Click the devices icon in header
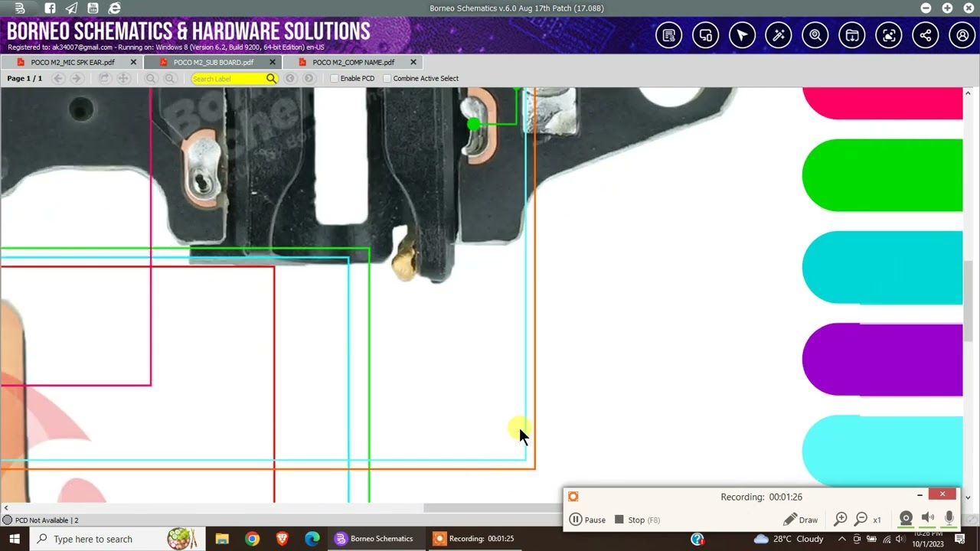Image resolution: width=980 pixels, height=551 pixels. click(705, 35)
